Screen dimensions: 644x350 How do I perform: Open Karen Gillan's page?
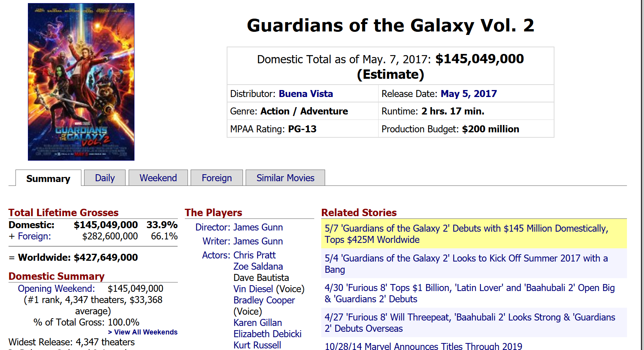click(x=258, y=323)
